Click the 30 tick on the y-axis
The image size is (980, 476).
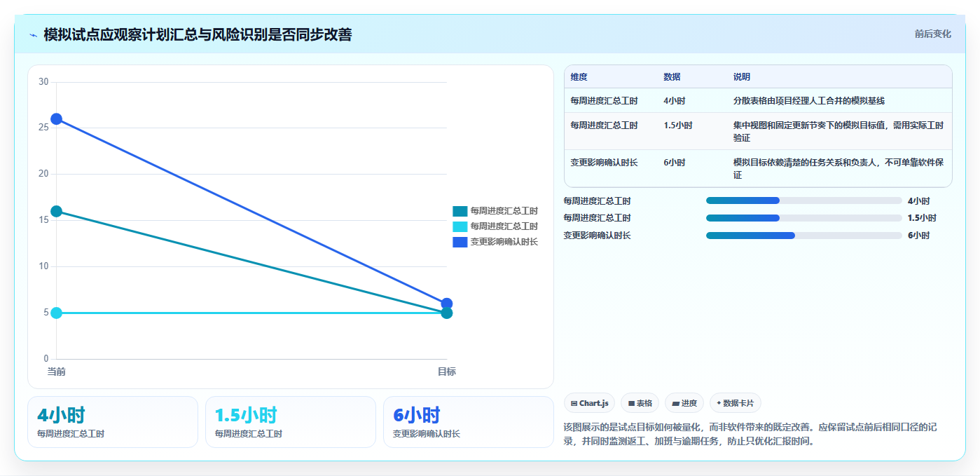click(43, 82)
